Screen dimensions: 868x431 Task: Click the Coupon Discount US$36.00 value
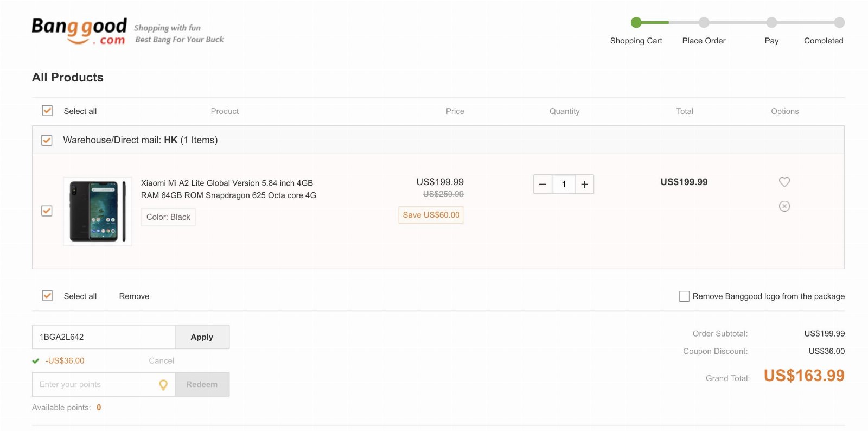click(x=826, y=351)
